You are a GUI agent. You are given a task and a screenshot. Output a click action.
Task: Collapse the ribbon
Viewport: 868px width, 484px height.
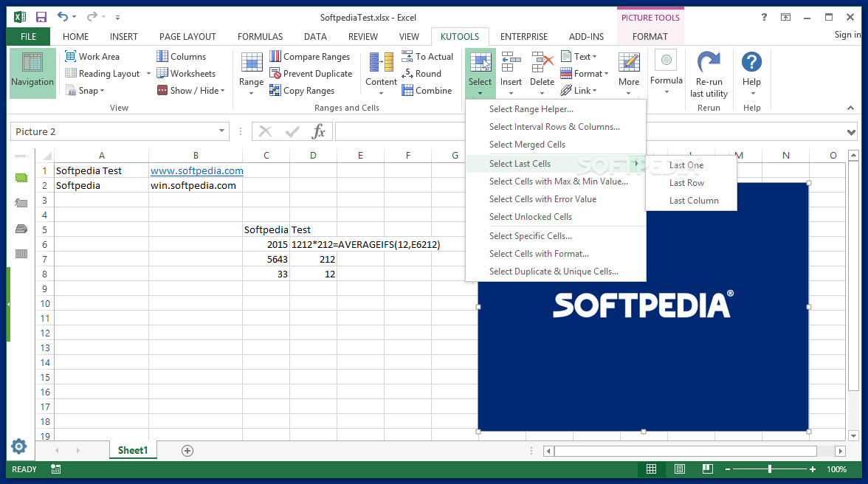tap(851, 108)
